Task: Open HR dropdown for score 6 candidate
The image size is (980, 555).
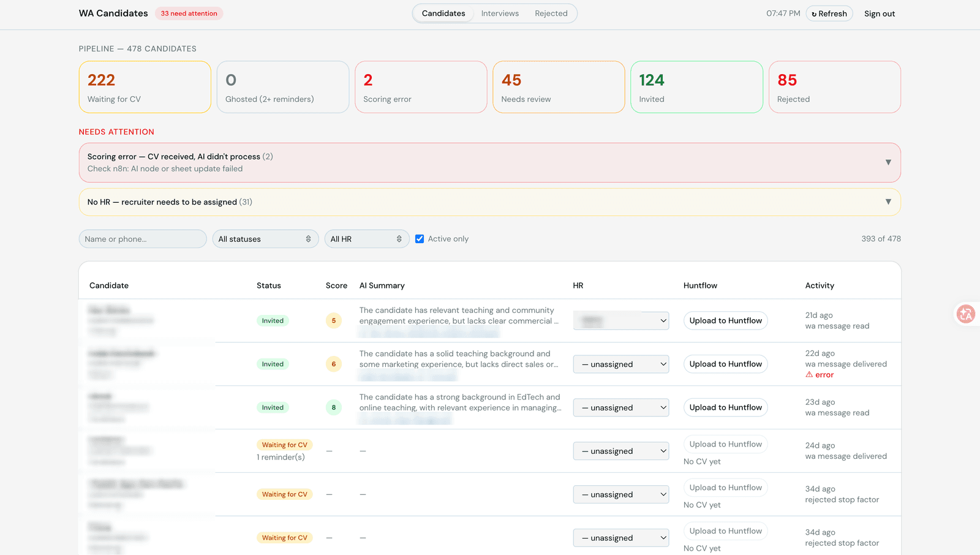Action: click(x=621, y=364)
